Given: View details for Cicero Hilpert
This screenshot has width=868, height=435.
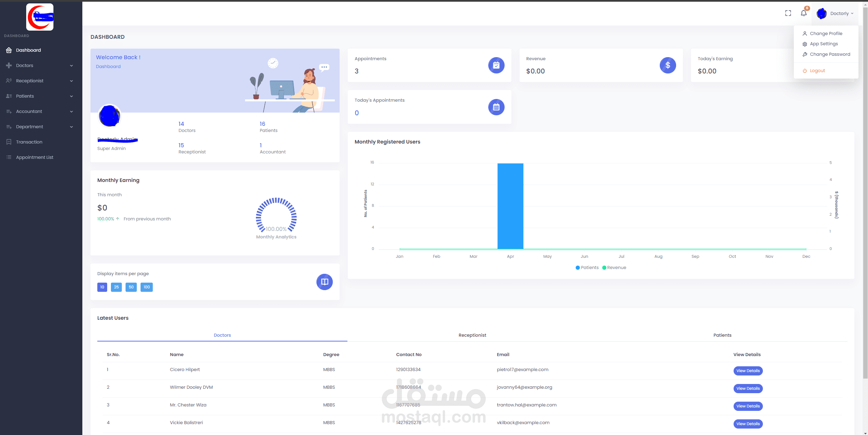Looking at the screenshot, I should pos(748,371).
